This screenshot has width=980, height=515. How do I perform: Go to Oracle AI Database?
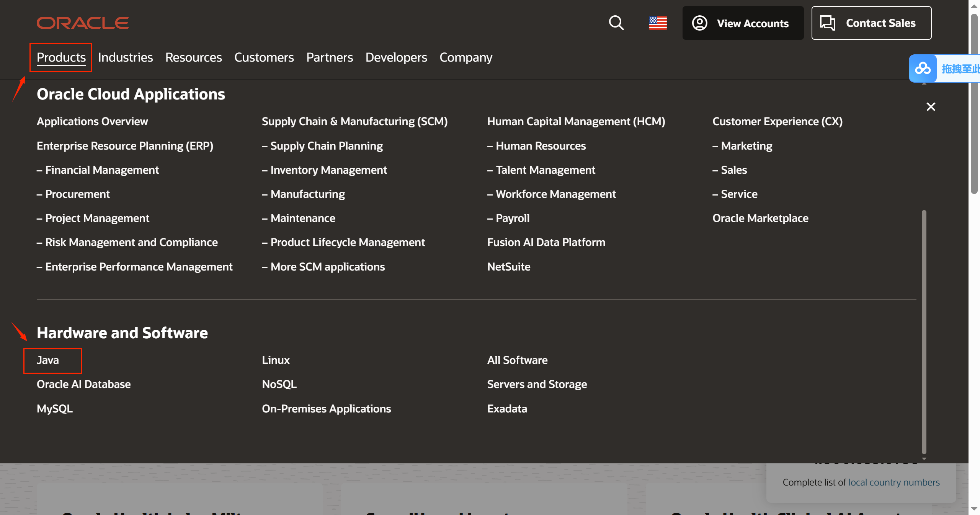tap(83, 384)
